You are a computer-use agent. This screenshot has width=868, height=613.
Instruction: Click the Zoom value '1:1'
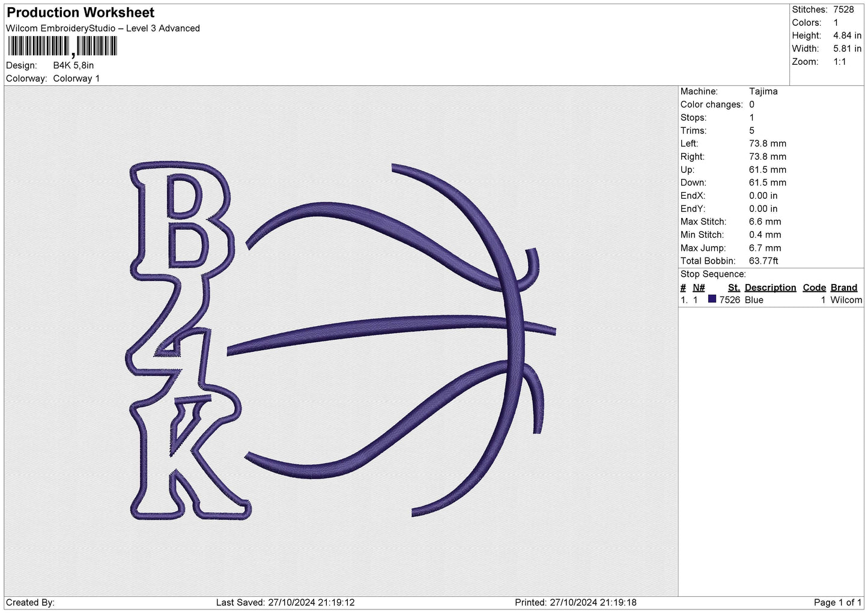coord(840,62)
